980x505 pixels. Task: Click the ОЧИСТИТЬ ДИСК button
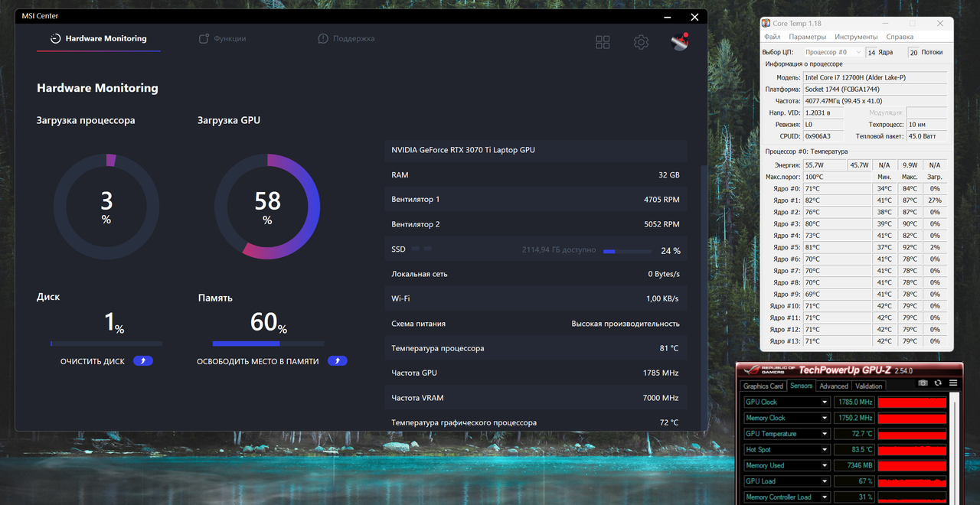coord(93,361)
